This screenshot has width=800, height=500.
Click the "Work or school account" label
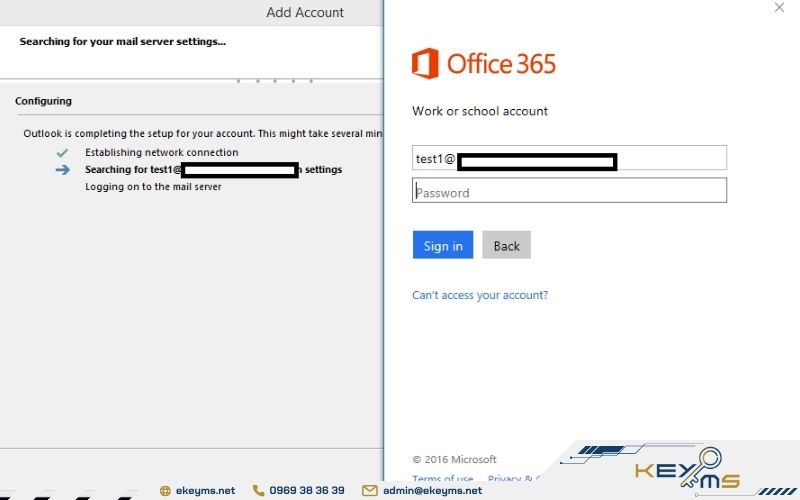tap(480, 111)
